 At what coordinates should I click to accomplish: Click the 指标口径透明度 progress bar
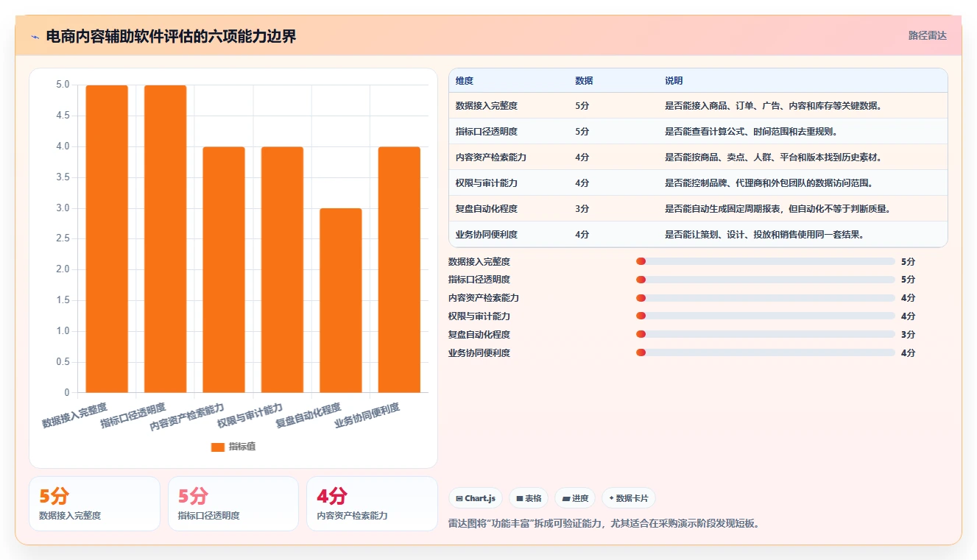point(766,280)
